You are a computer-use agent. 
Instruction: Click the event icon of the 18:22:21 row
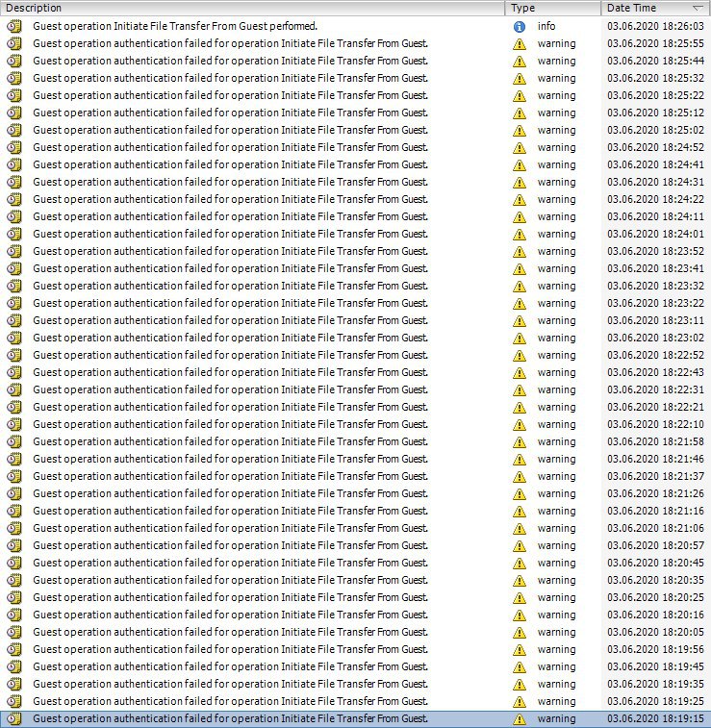[x=14, y=407]
